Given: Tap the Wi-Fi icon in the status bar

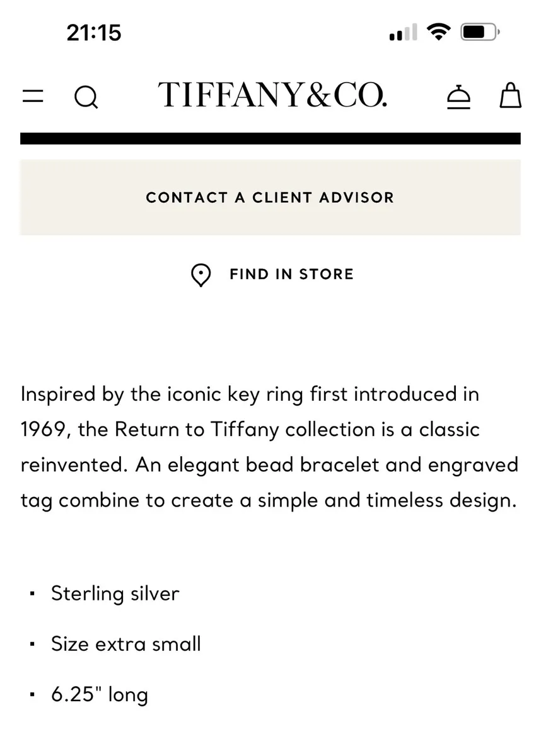Looking at the screenshot, I should (439, 31).
